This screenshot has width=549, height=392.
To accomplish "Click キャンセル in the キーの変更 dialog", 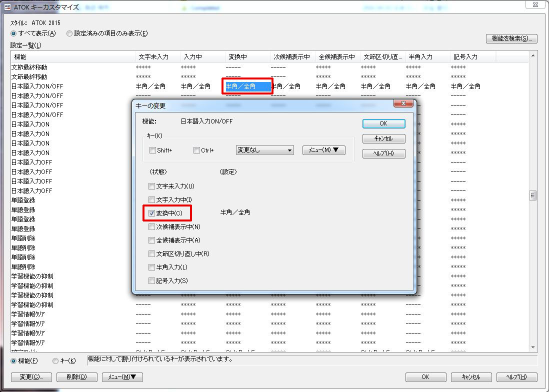I will pos(383,138).
